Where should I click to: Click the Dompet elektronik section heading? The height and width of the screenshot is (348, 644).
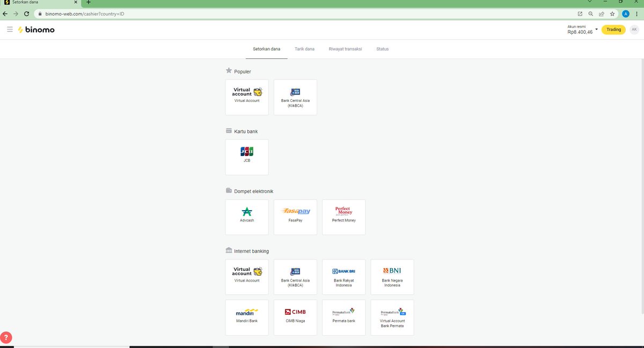(x=254, y=191)
